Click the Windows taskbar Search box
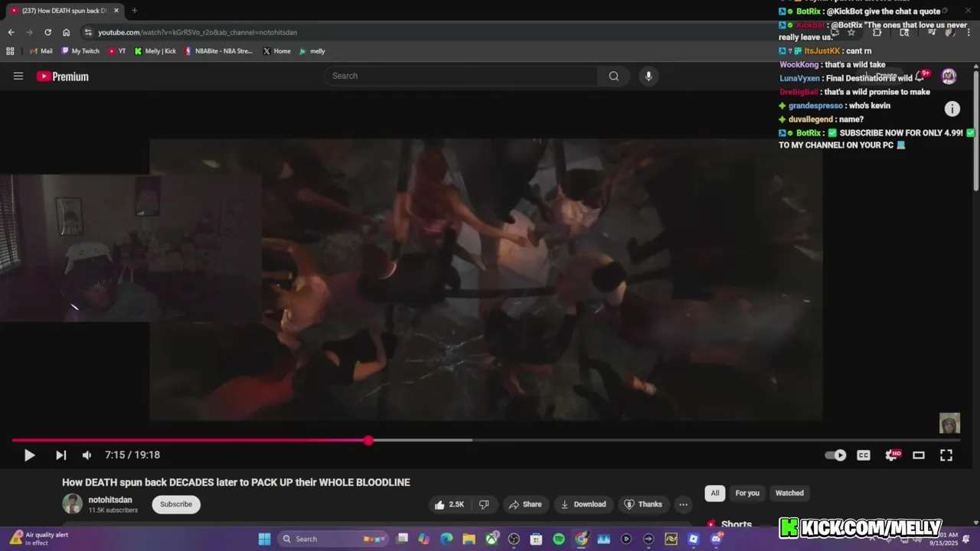Viewport: 980px width, 551px height. (x=335, y=539)
